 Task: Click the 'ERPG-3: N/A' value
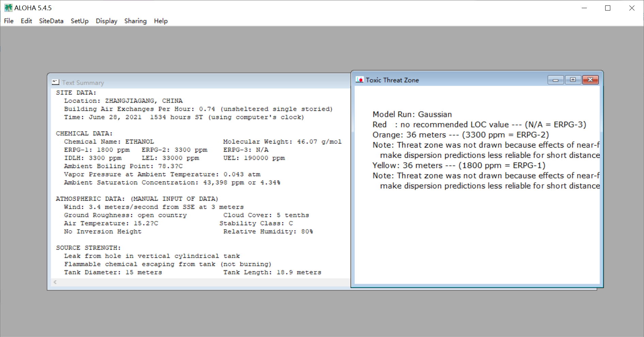246,150
